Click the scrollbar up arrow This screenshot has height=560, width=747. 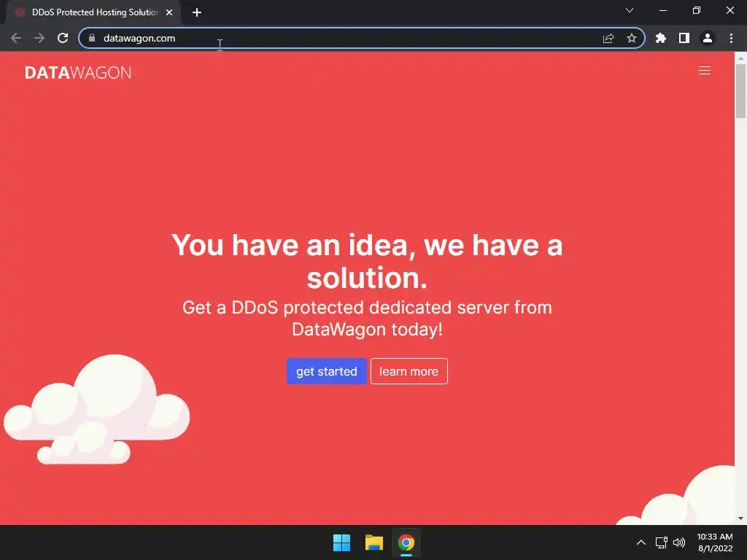pyautogui.click(x=740, y=58)
